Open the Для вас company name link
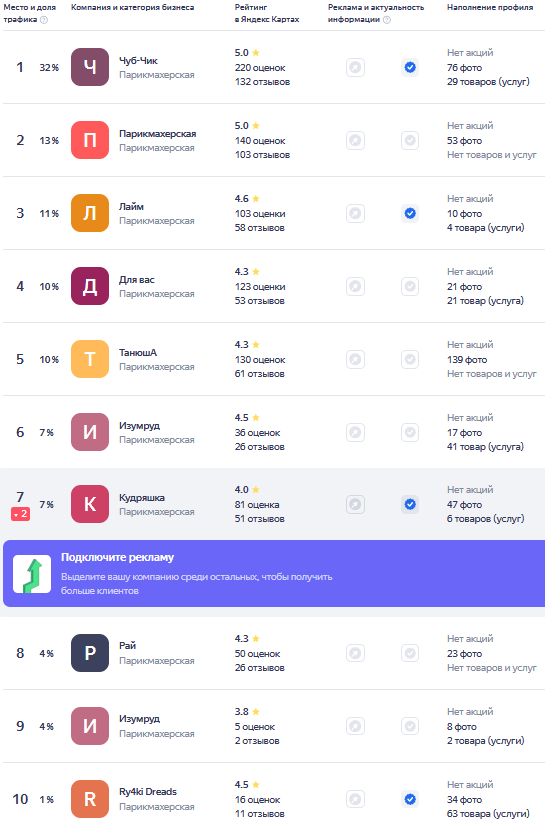 (137, 279)
